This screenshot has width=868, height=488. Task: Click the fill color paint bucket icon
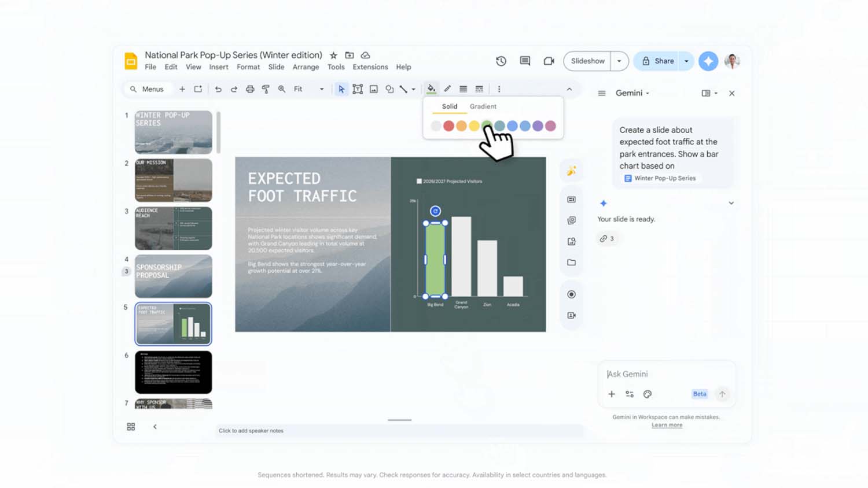(x=431, y=89)
